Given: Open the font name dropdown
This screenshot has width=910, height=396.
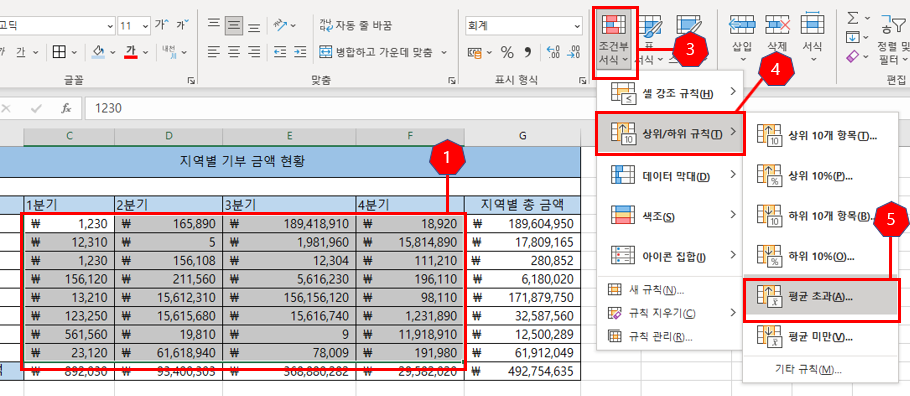Looking at the screenshot, I should 110,26.
